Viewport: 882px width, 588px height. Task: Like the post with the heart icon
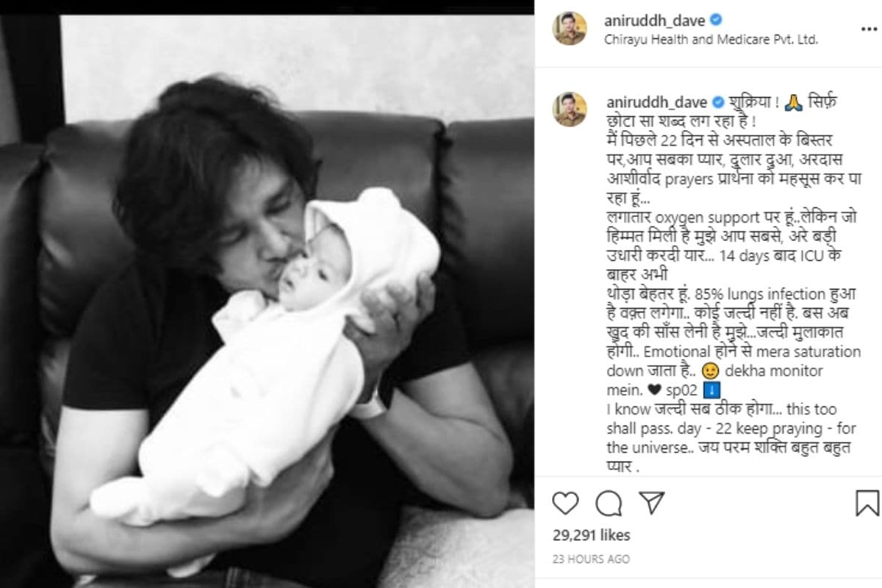[565, 503]
